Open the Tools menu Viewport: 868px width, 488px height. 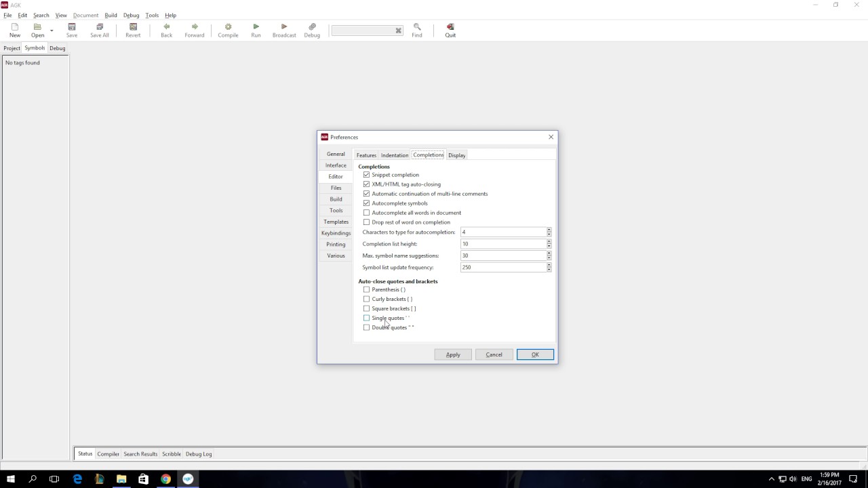tap(152, 15)
